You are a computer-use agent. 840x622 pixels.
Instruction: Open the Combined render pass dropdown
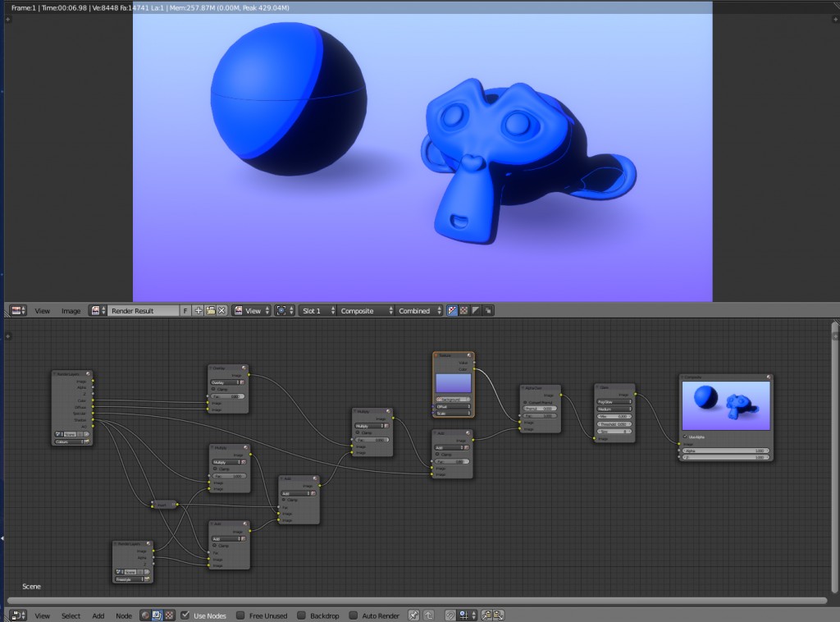point(414,310)
